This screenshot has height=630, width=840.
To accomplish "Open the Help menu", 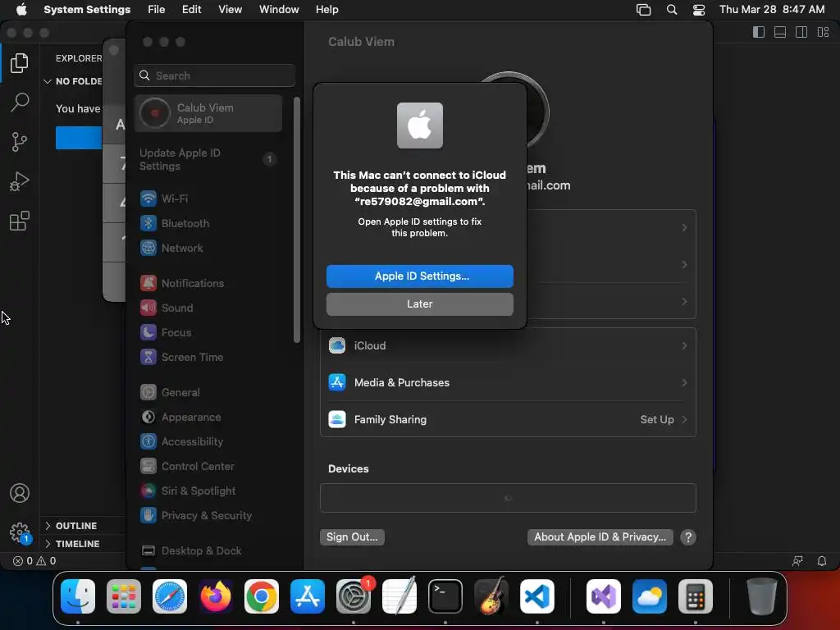I will pos(326,10).
